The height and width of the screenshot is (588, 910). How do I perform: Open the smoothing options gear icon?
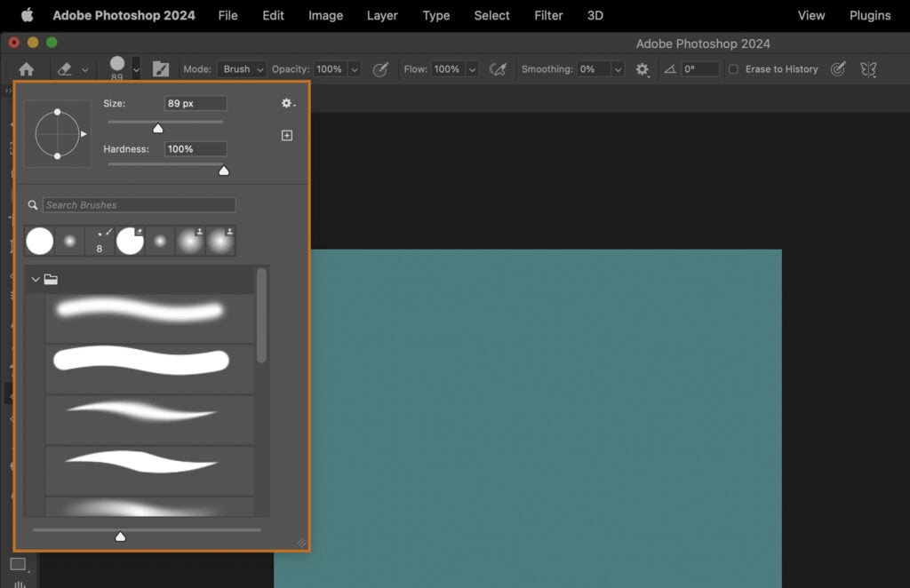[x=643, y=68]
